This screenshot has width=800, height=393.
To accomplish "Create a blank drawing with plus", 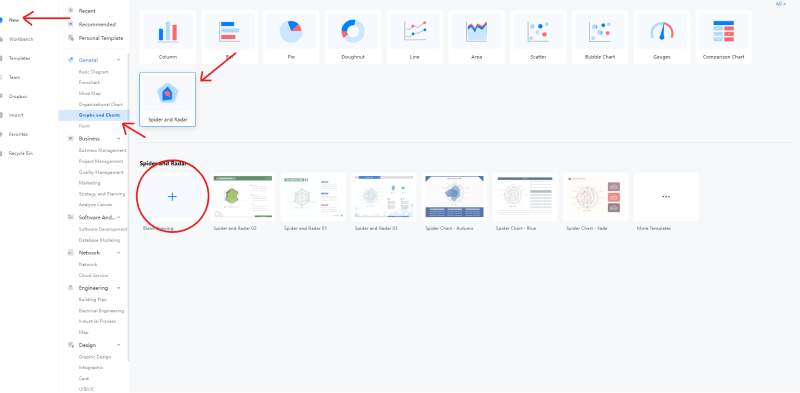I will click(x=172, y=196).
